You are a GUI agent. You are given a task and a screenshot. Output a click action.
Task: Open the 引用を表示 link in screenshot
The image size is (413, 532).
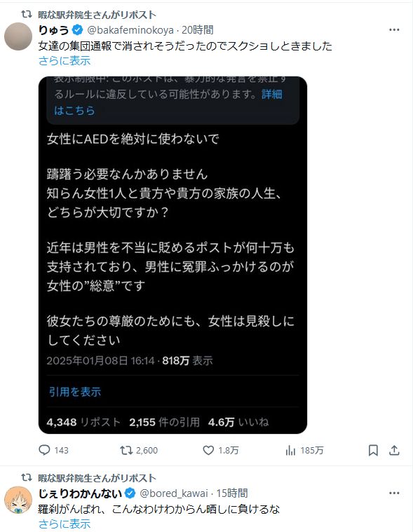pyautogui.click(x=75, y=392)
